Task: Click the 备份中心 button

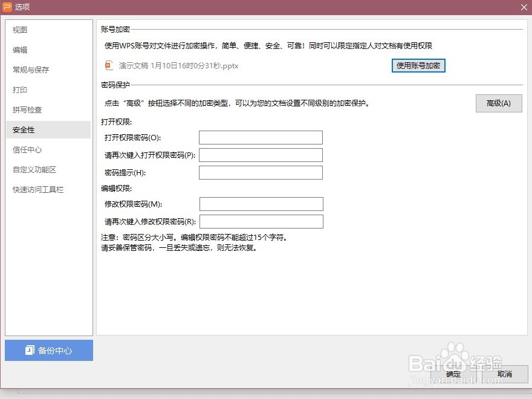Action: click(x=49, y=350)
